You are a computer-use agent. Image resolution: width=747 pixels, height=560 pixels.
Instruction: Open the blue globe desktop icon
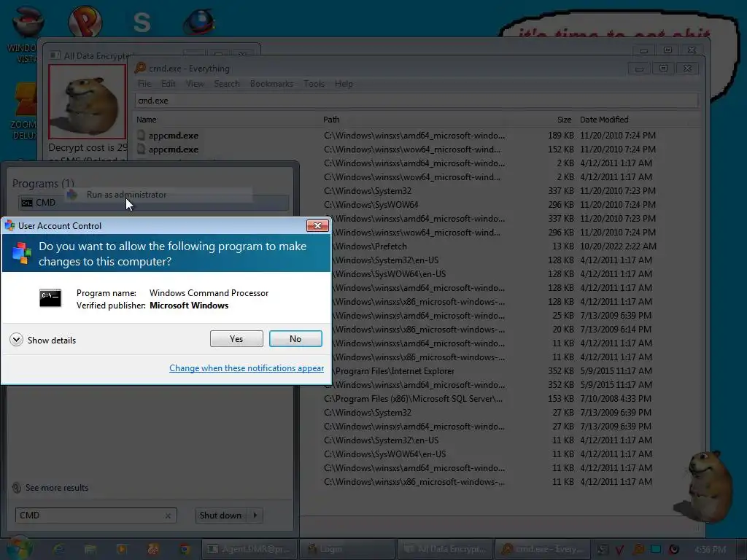200,21
